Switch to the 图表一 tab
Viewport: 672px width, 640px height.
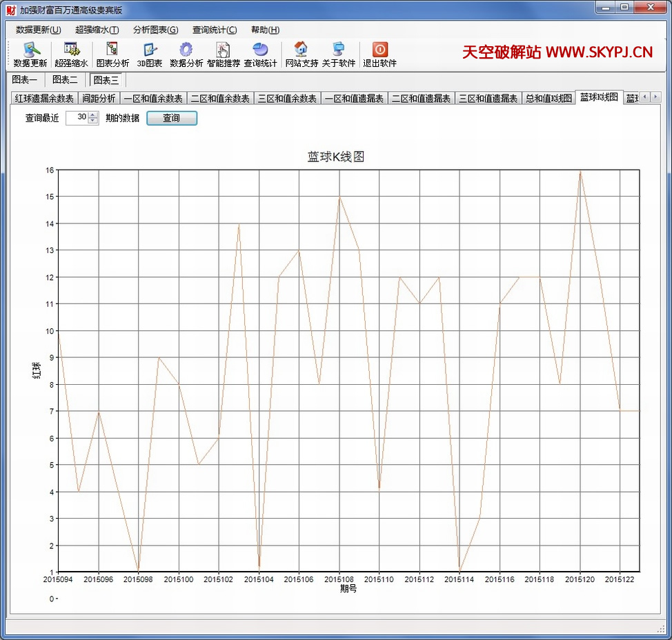click(x=25, y=80)
